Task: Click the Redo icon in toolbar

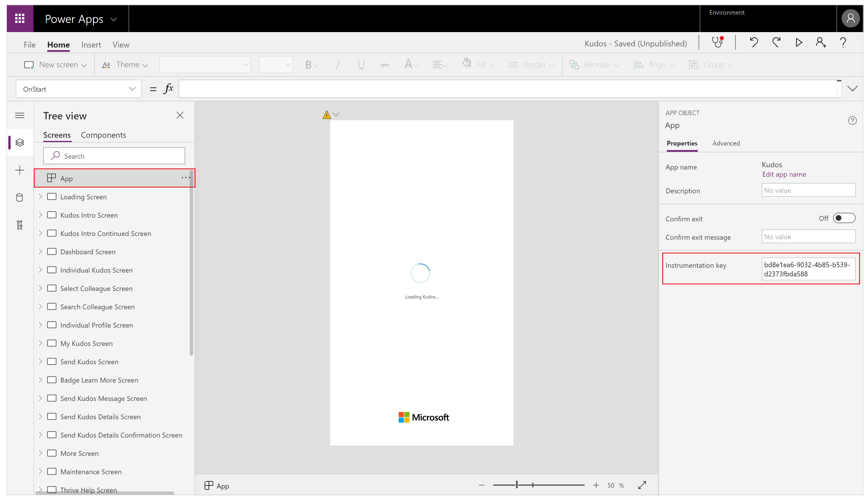Action: coord(777,42)
